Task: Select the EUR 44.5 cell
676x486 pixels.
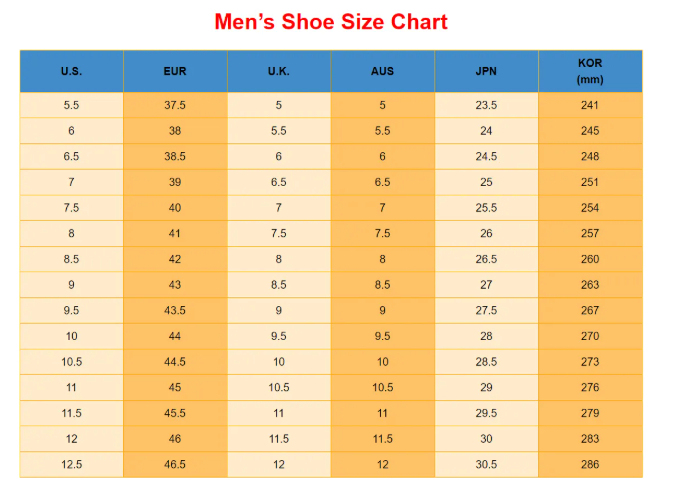Action: [x=175, y=361]
